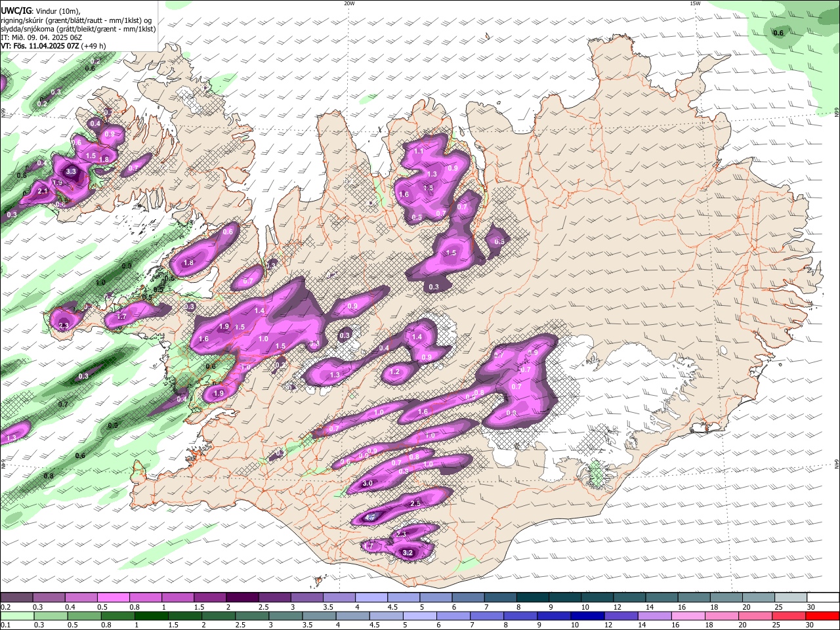Click the '12' label in the snow legend
Screen dimensions: 840x630
[x=617, y=607]
